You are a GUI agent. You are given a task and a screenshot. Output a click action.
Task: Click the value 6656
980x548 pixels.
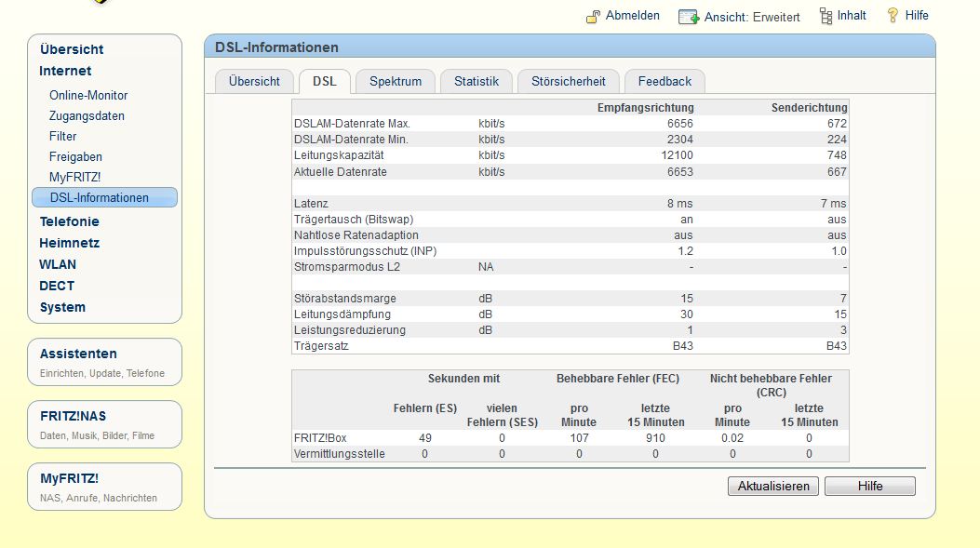pos(680,124)
